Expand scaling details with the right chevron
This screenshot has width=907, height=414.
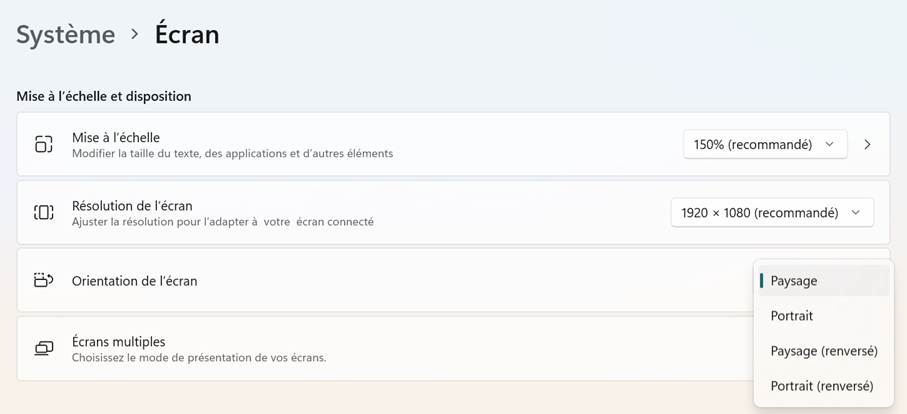pos(867,144)
